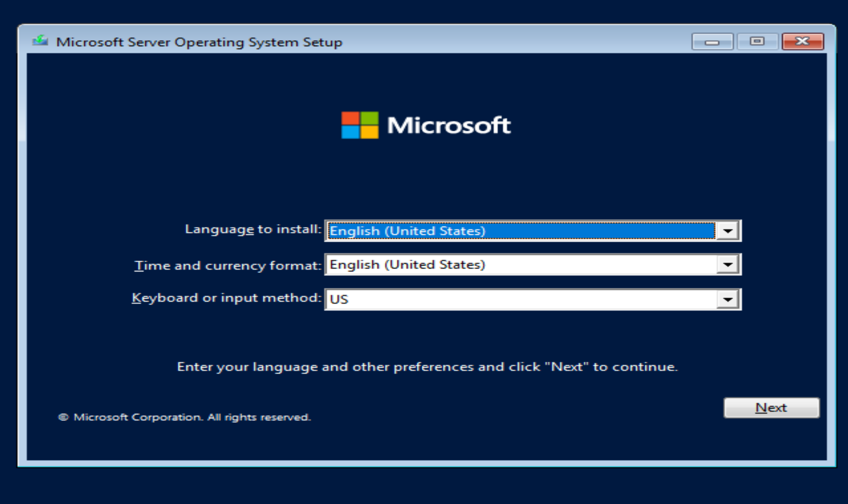
Task: Click the Time and currency format label
Action: coord(228,265)
